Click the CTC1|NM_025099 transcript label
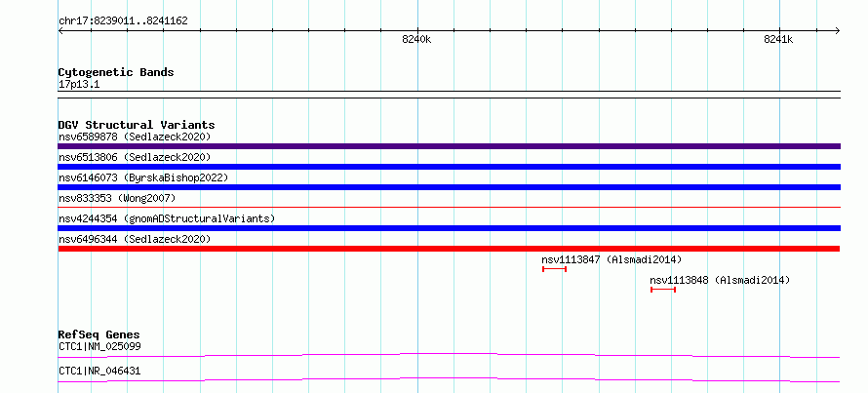 pyautogui.click(x=99, y=347)
